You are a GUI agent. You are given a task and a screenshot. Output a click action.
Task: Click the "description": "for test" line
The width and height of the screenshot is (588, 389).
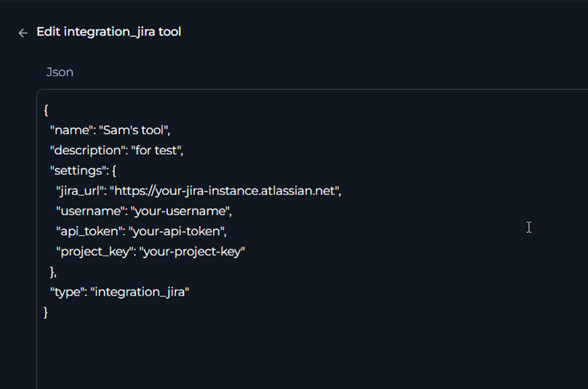click(x=117, y=151)
